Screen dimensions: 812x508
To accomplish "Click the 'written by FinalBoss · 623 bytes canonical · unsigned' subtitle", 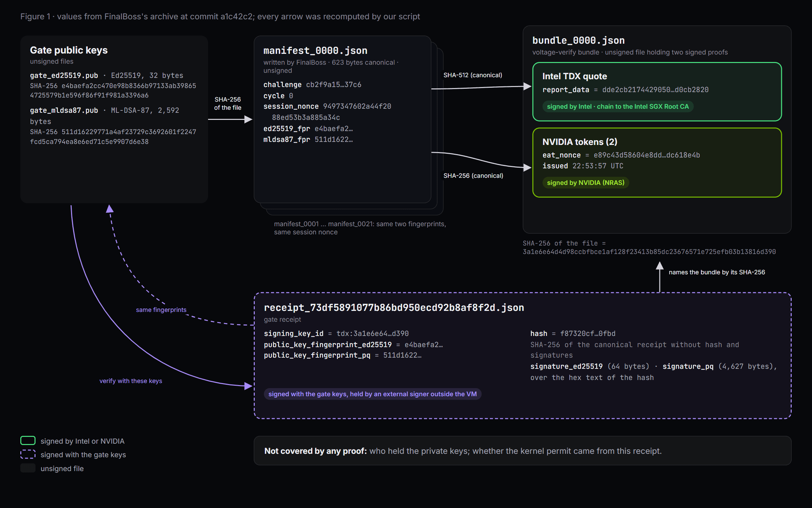I will click(x=331, y=66).
